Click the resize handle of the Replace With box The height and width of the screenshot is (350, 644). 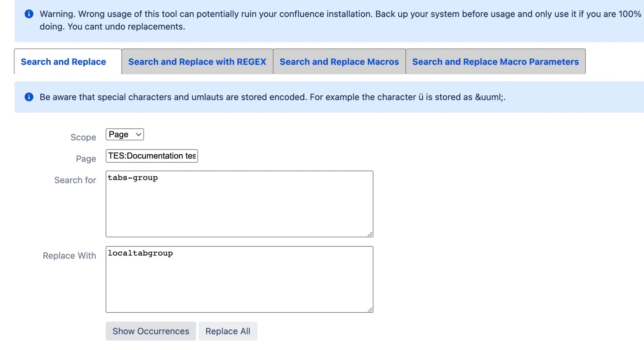[370, 309]
